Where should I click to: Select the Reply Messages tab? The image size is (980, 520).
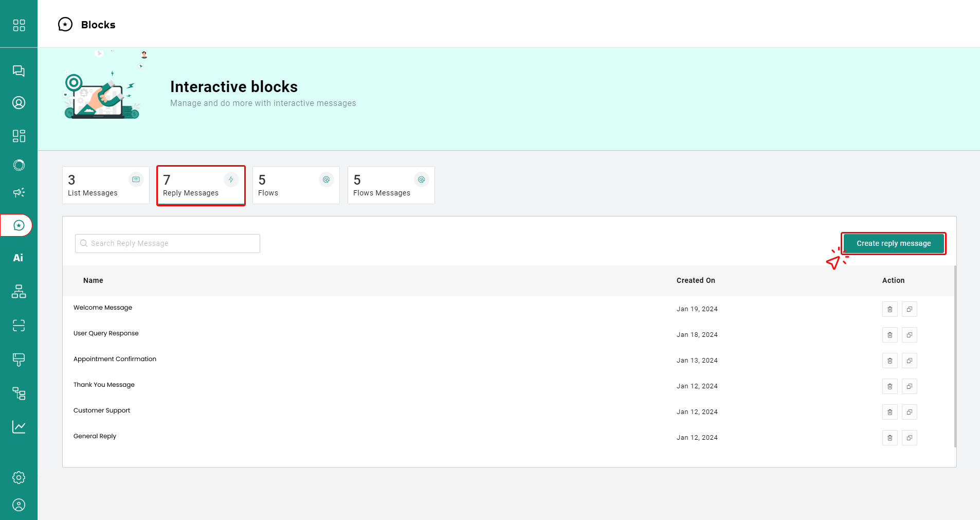coord(201,185)
